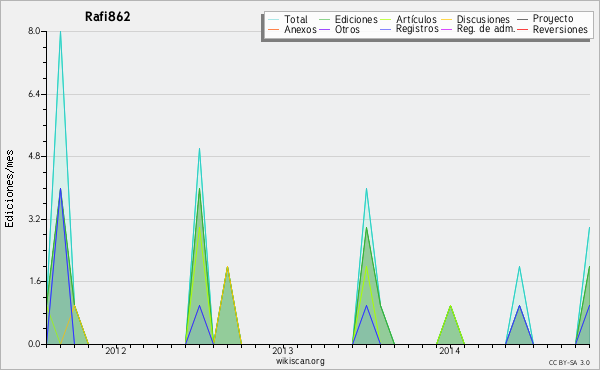Click the x-axis label 2014

[x=450, y=351]
